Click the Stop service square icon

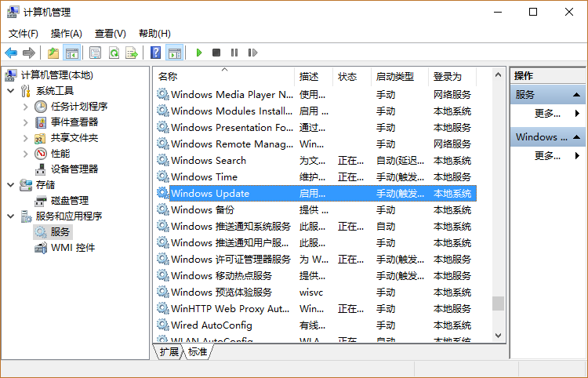[x=216, y=53]
